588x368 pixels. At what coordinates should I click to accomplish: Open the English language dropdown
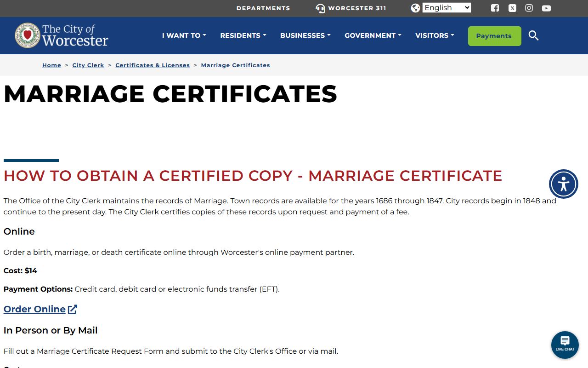[447, 8]
